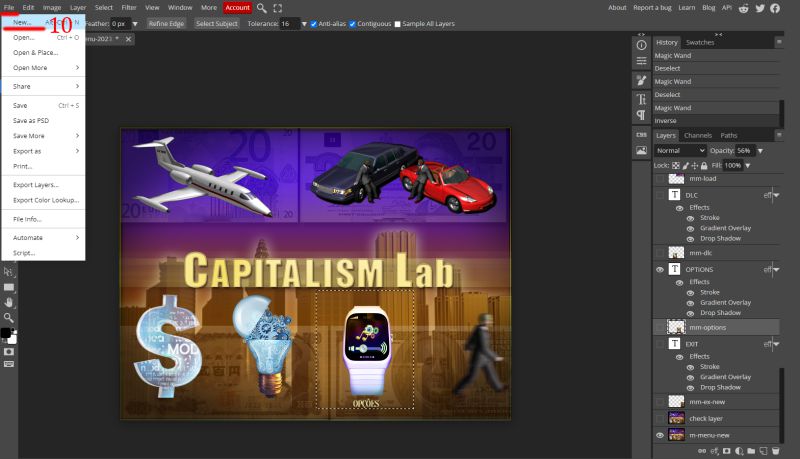Image resolution: width=800 pixels, height=459 pixels.
Task: Click the Opacity value field
Action: click(x=744, y=151)
